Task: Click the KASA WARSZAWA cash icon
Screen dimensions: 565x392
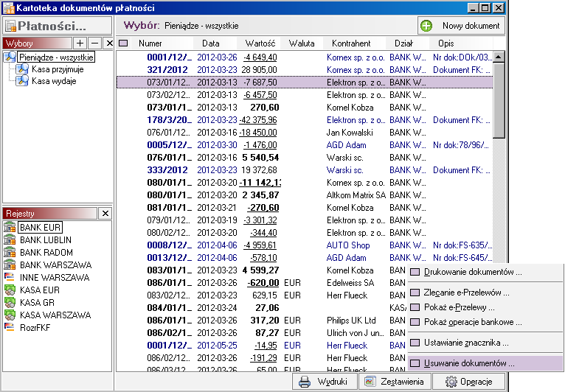Action: (10, 315)
